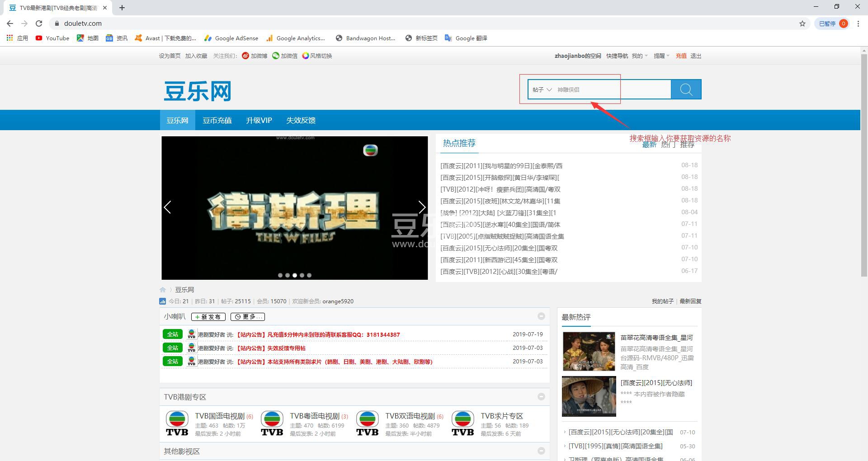
Task: Expand the 我的 dropdown menu
Action: (640, 56)
